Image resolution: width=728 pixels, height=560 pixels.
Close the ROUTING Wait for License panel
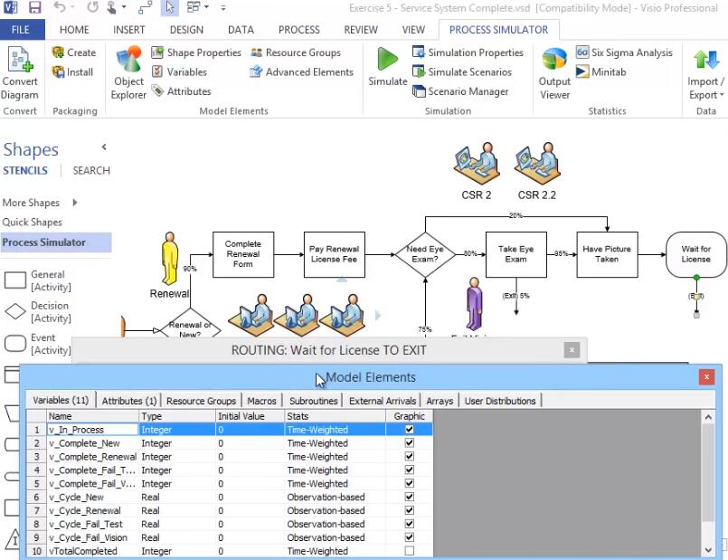tap(572, 350)
